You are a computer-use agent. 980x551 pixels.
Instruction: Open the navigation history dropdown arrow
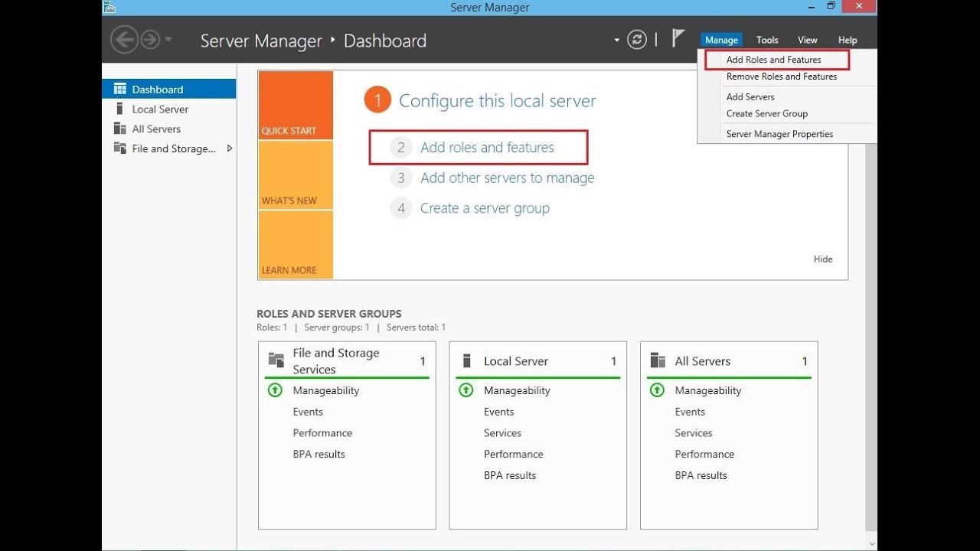point(168,40)
